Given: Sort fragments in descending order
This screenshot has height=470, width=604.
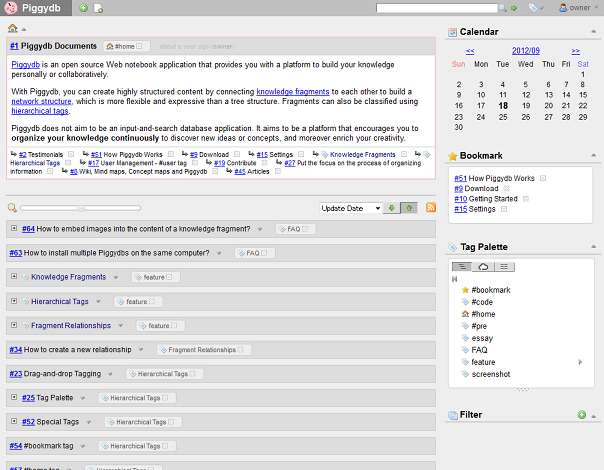Looking at the screenshot, I should 392,208.
